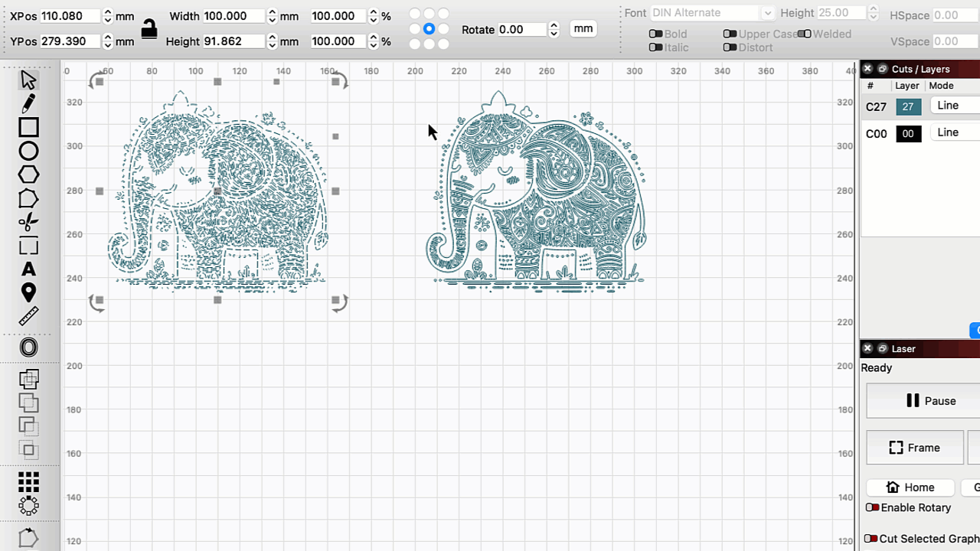Toggle Cut Selected Graphics switch

coord(871,539)
